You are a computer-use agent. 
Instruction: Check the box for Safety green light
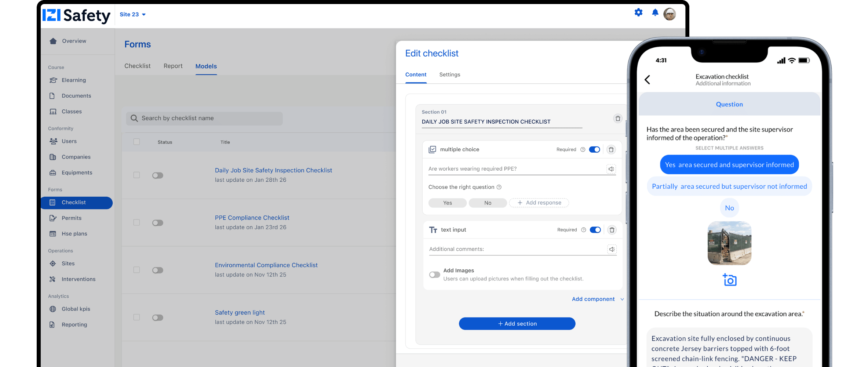click(136, 317)
